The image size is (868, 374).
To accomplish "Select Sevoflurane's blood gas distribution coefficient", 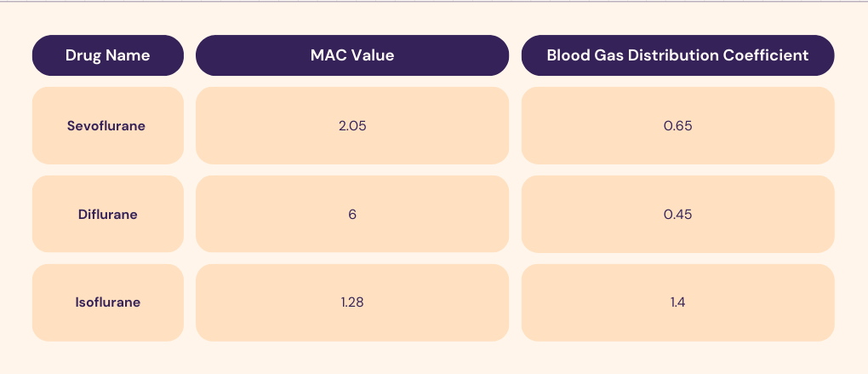I will 677,125.
